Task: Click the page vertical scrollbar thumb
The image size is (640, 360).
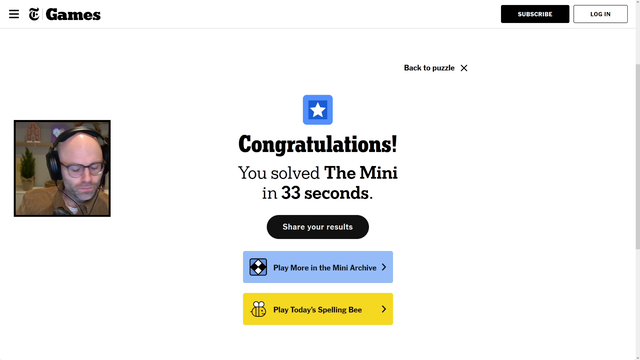Action: pyautogui.click(x=638, y=156)
